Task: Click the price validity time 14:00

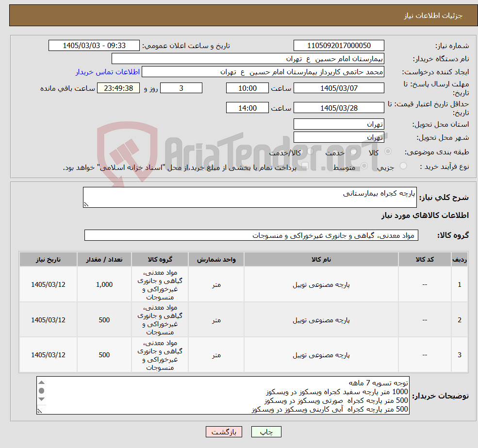Action: [247, 108]
